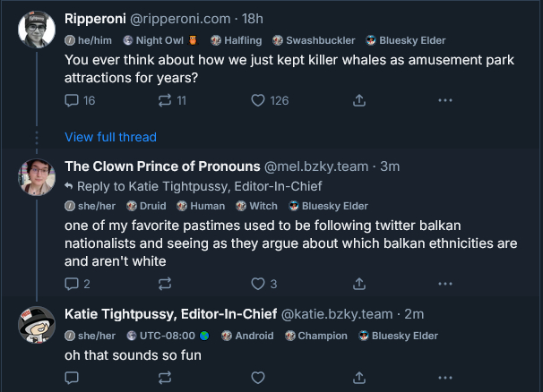Screen dimensions: 543x392
Task: Open more options on Ripperoni's post
Action: (x=444, y=100)
